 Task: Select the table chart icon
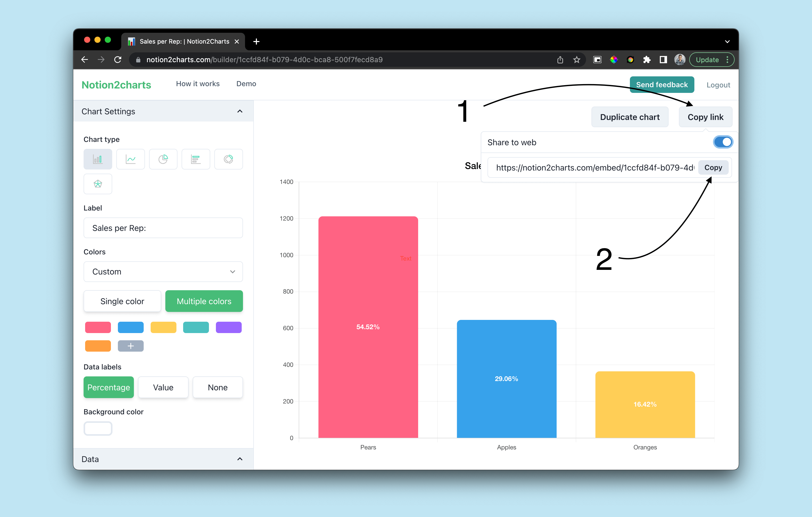coord(195,159)
